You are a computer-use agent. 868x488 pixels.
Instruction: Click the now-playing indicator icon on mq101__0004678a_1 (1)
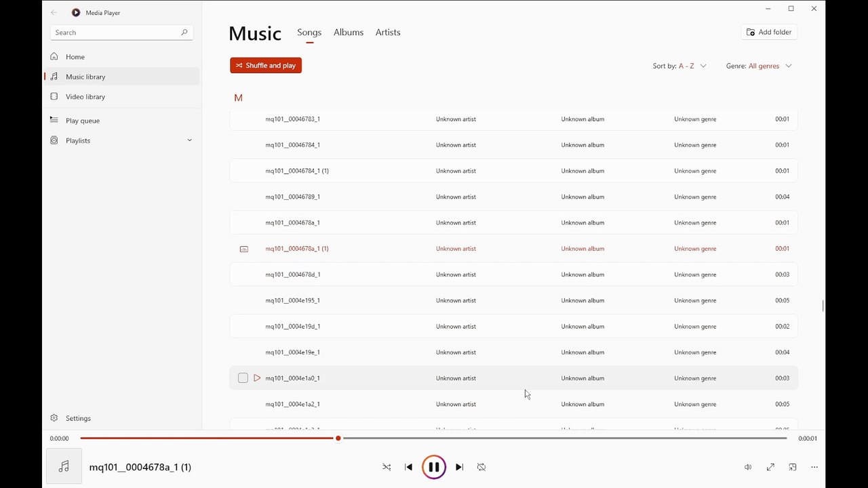click(244, 249)
